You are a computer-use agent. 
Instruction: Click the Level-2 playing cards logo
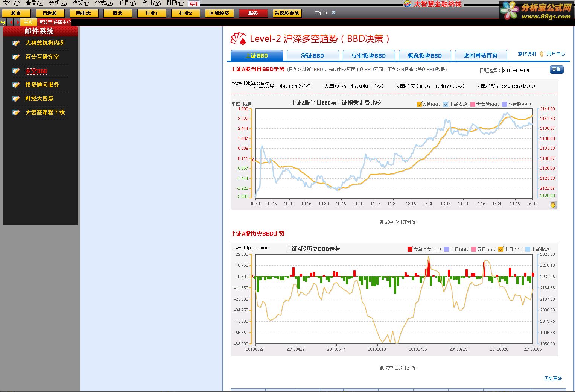238,39
